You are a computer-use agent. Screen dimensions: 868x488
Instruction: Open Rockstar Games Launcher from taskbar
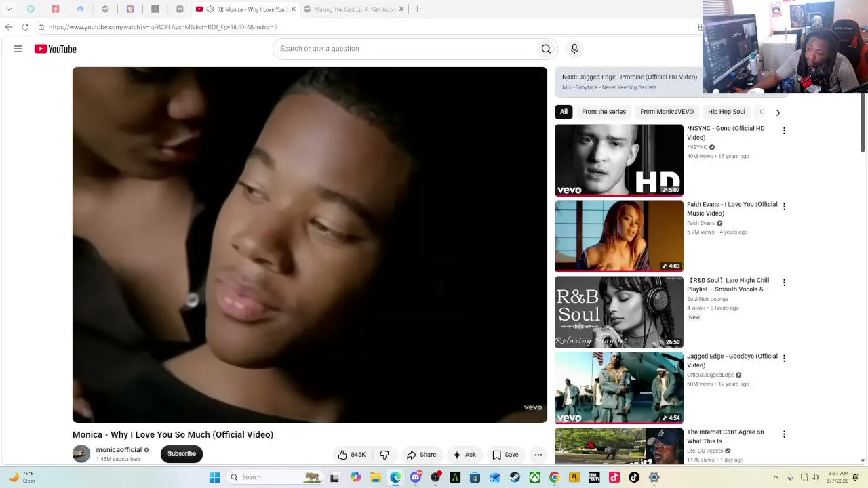[x=574, y=478]
